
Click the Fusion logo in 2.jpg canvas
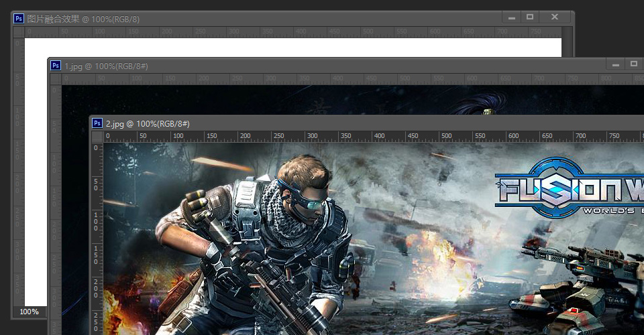click(569, 188)
